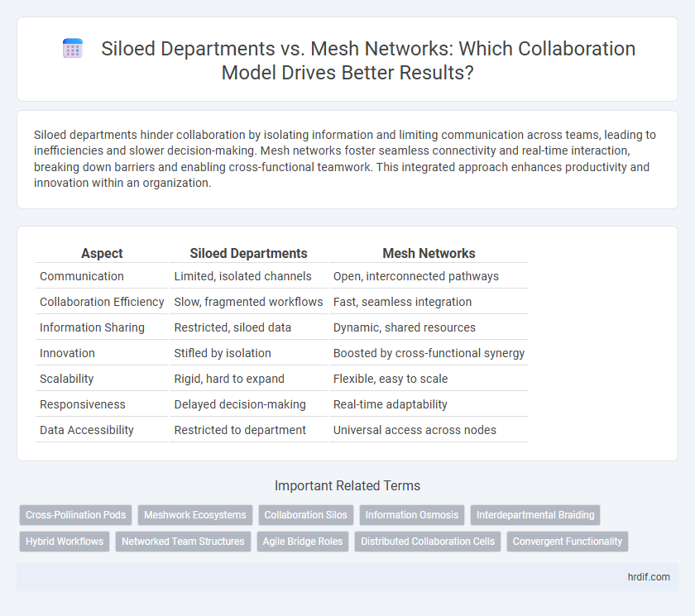Click the 'Stifled by isolation' cell
This screenshot has width=695, height=616.
(x=249, y=353)
